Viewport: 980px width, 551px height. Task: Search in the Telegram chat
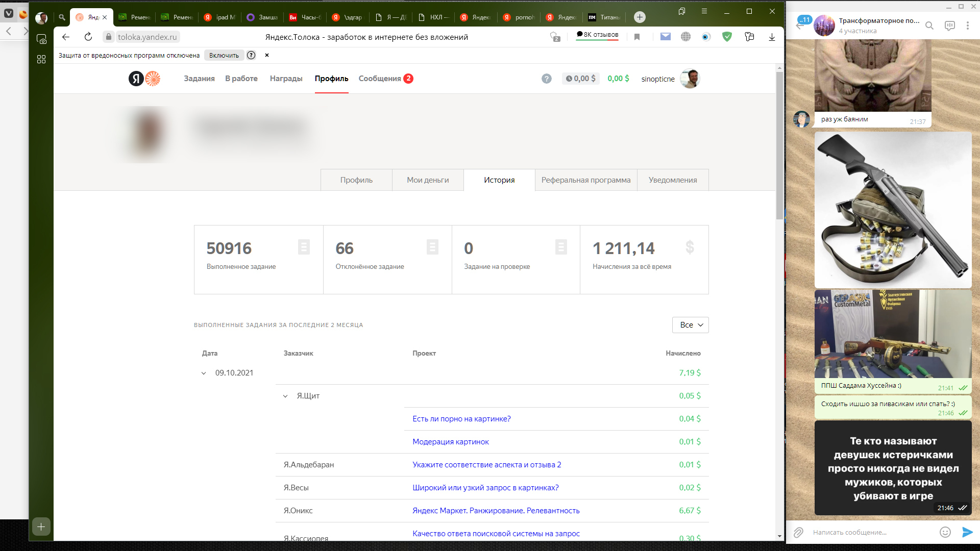[x=929, y=26]
